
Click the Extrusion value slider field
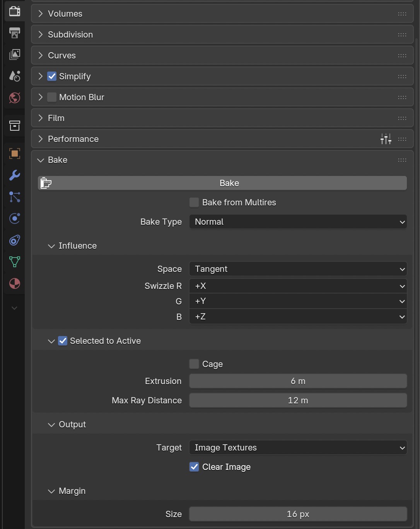click(298, 381)
